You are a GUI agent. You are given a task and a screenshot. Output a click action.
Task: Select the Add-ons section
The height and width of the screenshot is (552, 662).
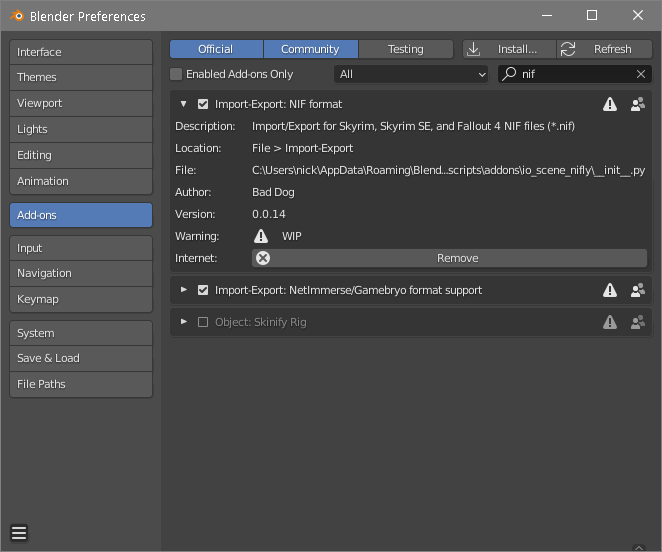pos(81,215)
